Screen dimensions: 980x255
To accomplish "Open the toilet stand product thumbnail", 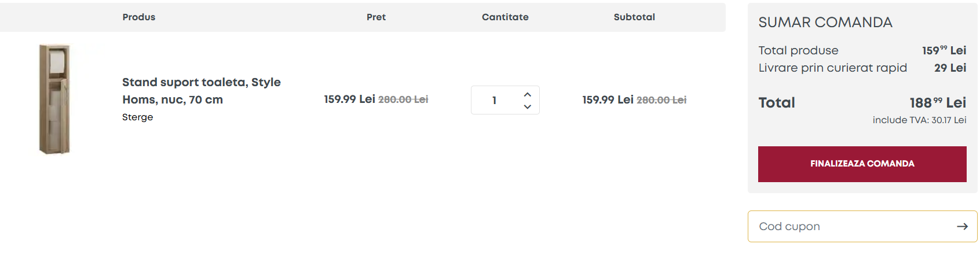I will point(54,99).
